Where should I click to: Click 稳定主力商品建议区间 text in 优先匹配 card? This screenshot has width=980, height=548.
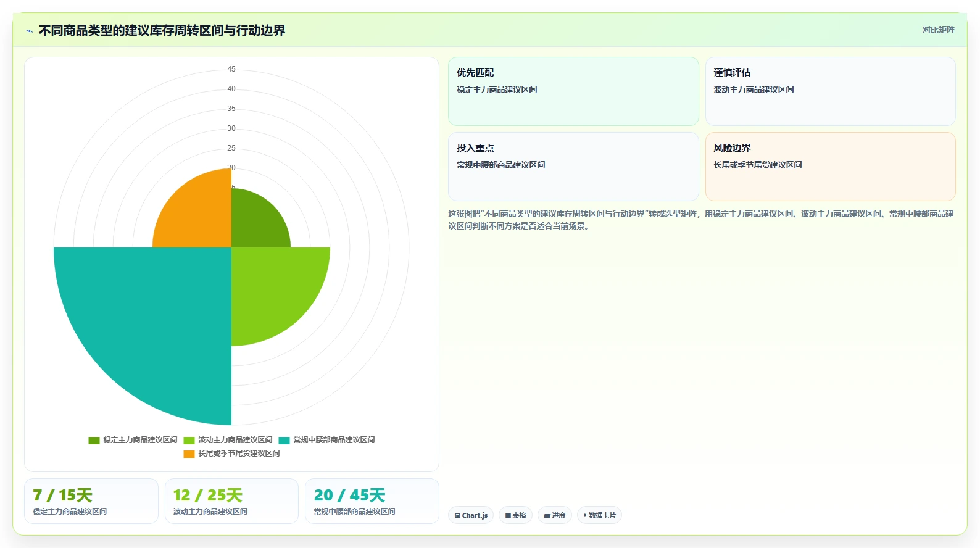(497, 89)
